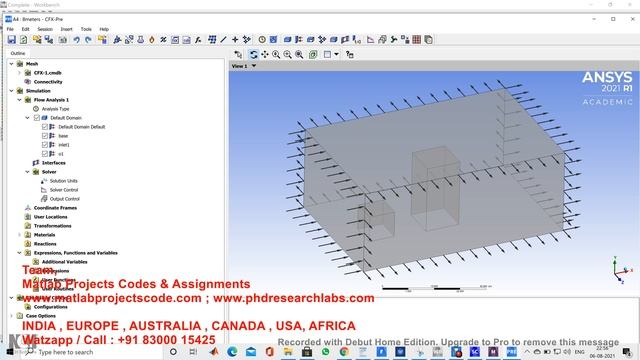This screenshot has height=360, width=640.
Task: Click the Import Mesh folder icon
Action: tap(37, 40)
